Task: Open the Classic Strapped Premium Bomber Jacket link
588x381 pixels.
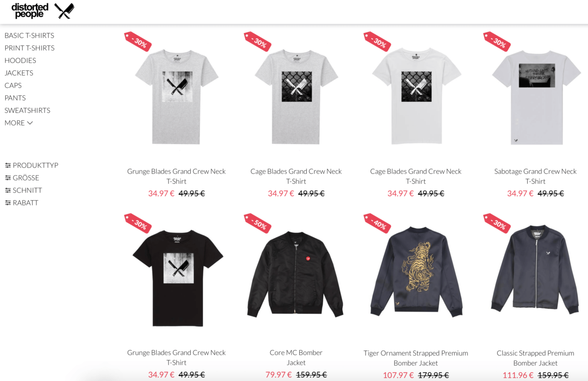Action: coord(535,358)
